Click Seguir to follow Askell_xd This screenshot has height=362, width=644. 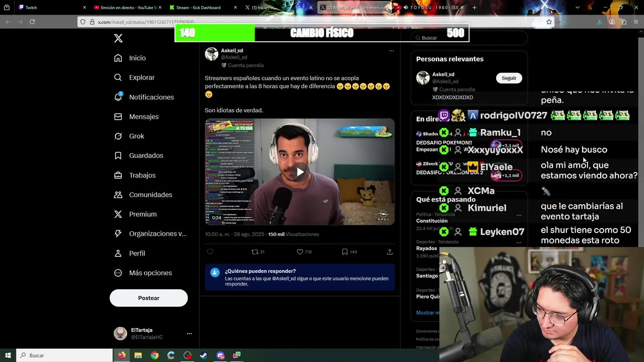[509, 78]
